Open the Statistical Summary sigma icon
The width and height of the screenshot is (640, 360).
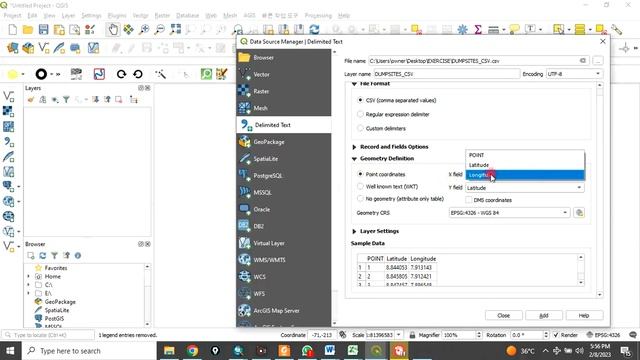(478, 29)
